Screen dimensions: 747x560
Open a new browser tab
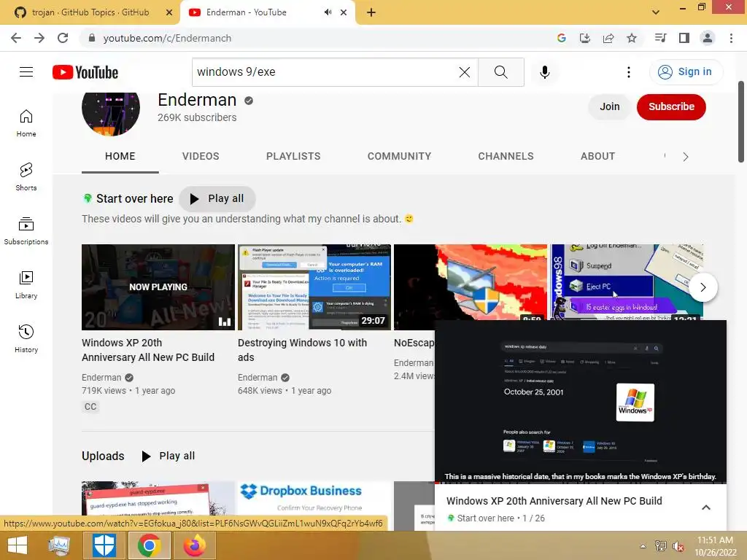[371, 12]
